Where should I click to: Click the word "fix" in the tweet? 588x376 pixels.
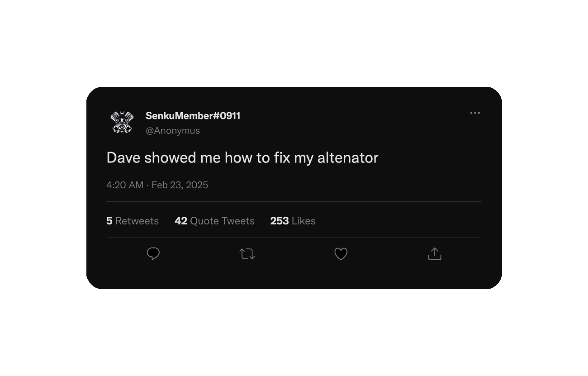tap(281, 158)
